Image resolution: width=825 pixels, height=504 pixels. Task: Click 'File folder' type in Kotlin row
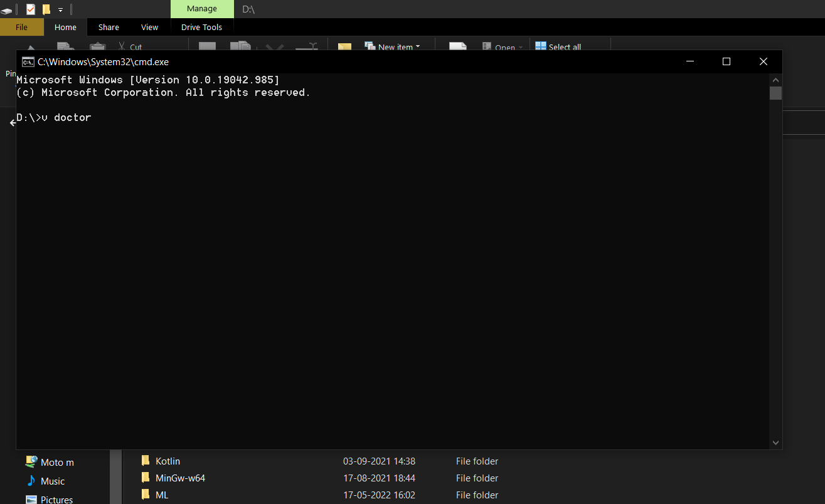[x=477, y=461]
